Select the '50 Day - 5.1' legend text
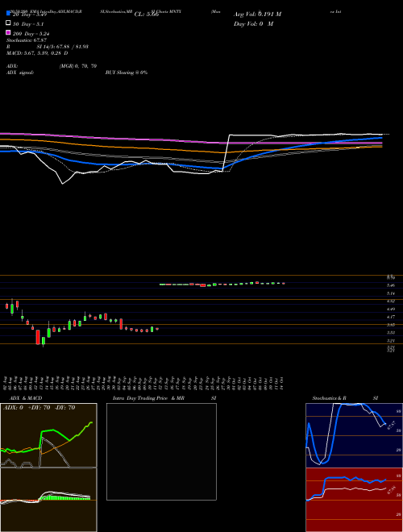 (x=28, y=24)
